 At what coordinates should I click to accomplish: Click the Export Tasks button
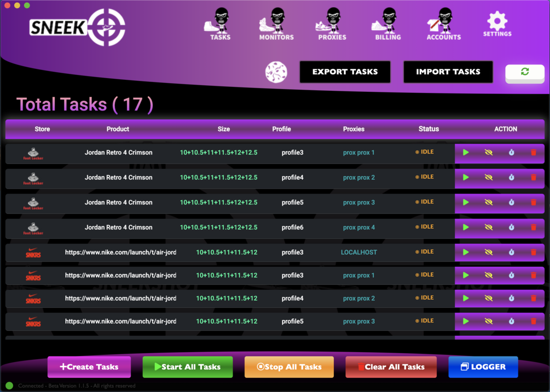coord(345,72)
